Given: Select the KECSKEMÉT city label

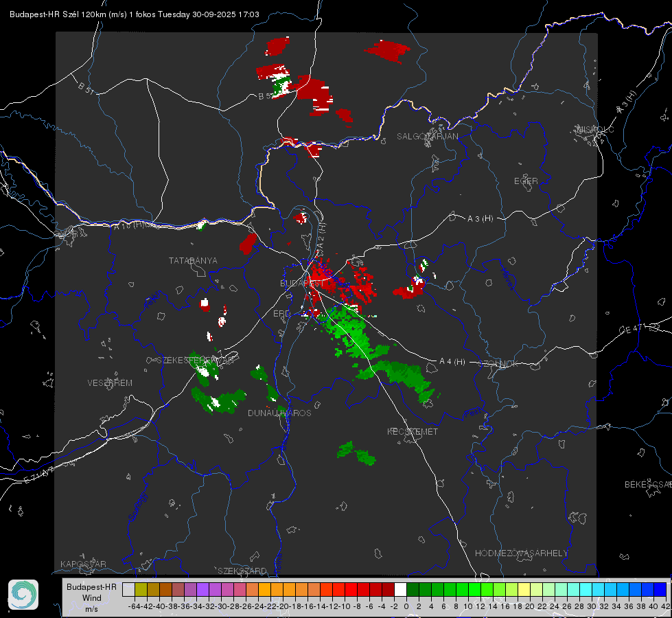Looking at the screenshot, I should [x=413, y=431].
